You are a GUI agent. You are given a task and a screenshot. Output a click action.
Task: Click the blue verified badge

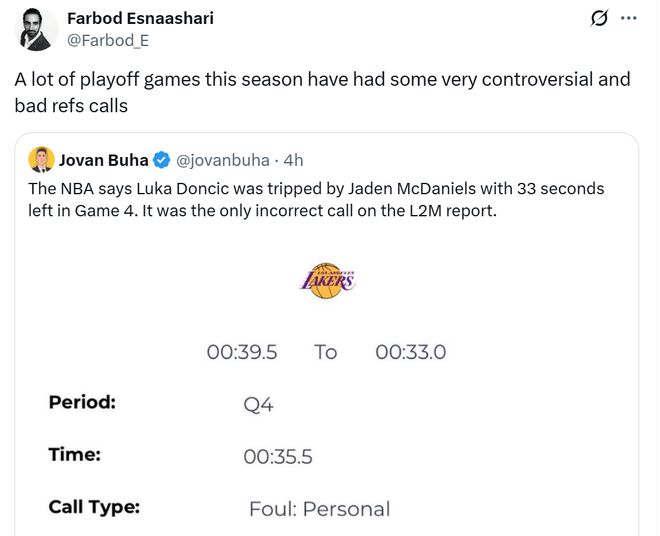coord(160,160)
